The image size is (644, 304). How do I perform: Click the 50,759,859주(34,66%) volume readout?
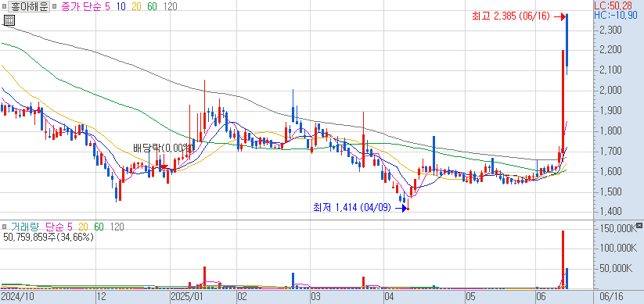click(49, 237)
